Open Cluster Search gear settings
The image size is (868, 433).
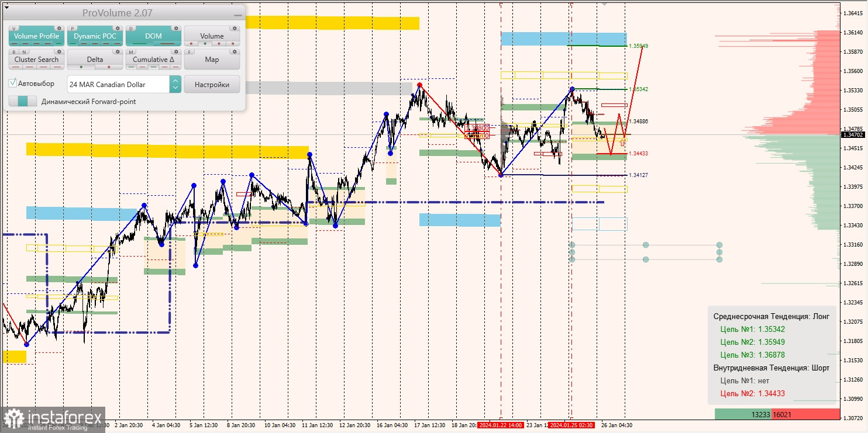coord(59,51)
